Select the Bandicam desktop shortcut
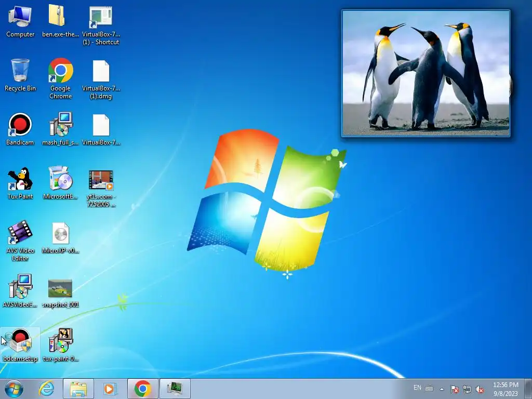The height and width of the screenshot is (399, 532). 20,129
